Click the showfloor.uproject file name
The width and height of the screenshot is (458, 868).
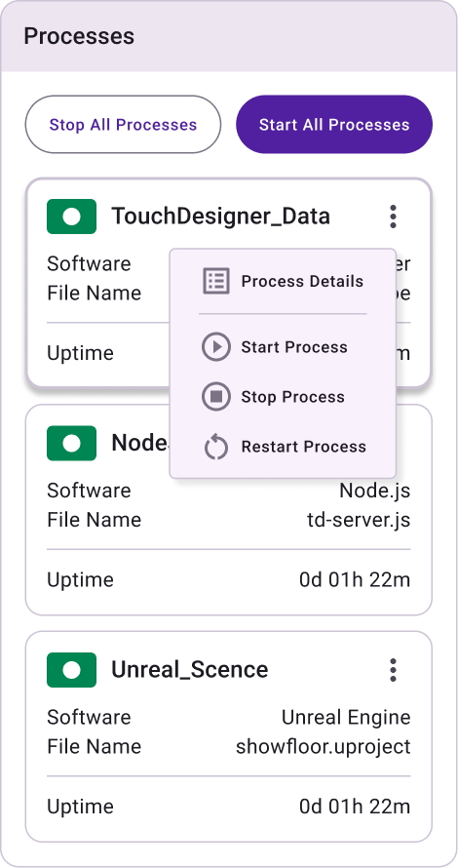click(x=324, y=747)
